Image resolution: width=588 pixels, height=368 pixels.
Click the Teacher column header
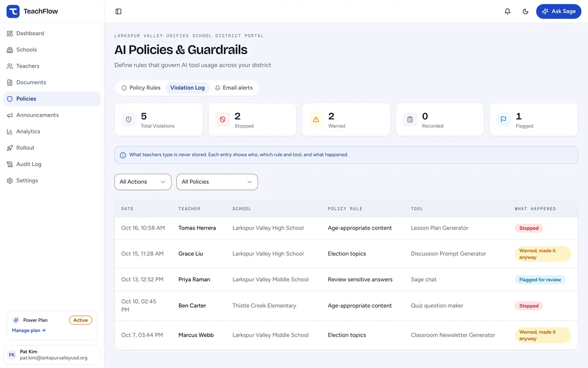(x=189, y=209)
